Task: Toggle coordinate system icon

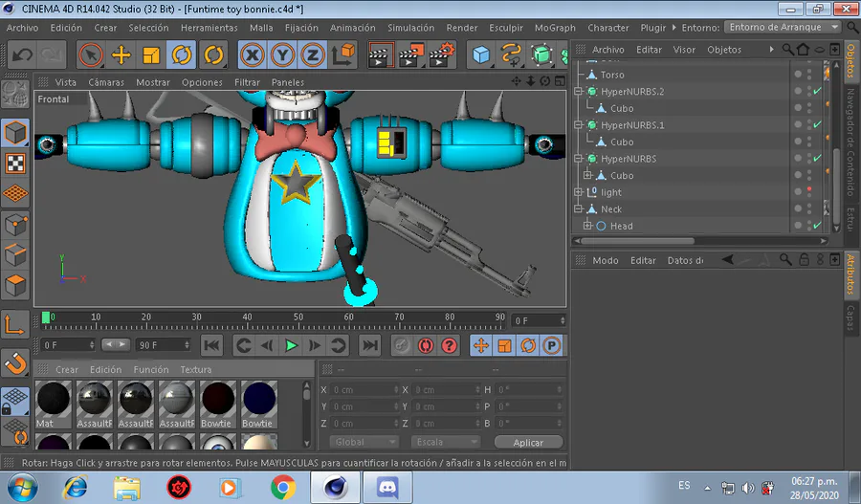Action: click(343, 55)
